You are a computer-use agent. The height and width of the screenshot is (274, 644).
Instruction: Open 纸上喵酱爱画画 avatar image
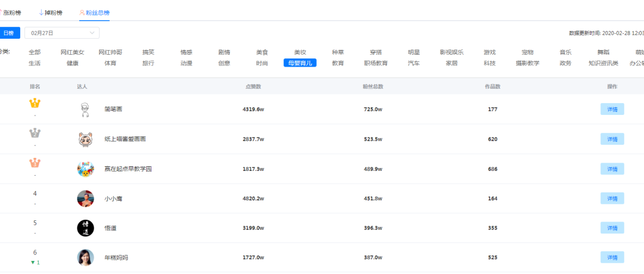pos(85,139)
